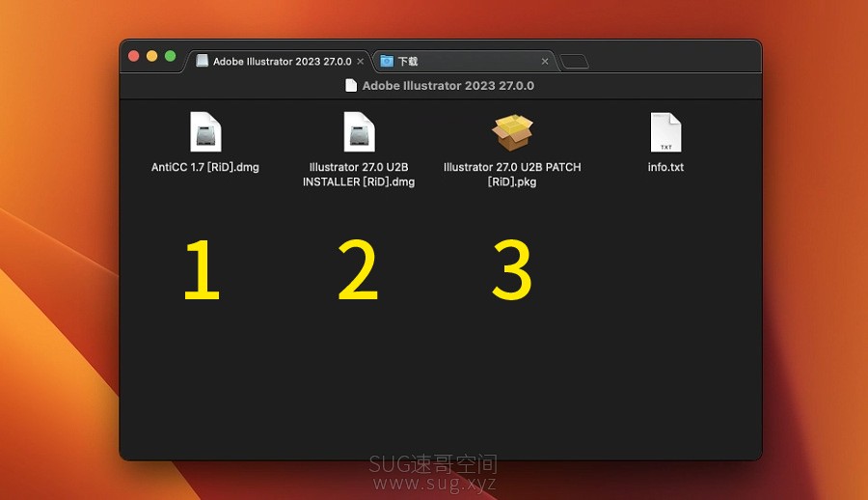Screen dimensions: 868x500
Task: Click the blue folder icon on the 下载 tab
Action: (387, 61)
